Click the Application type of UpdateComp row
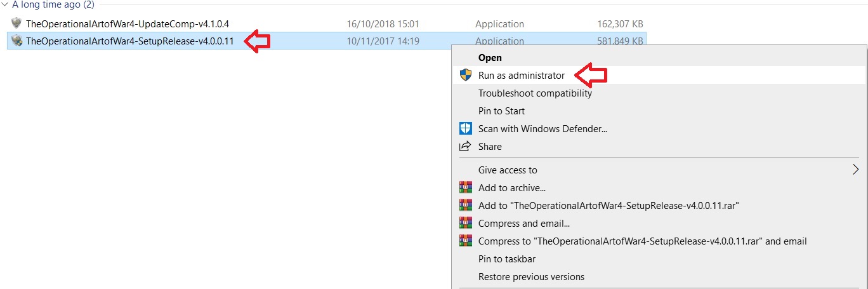The image size is (868, 289). pos(500,24)
